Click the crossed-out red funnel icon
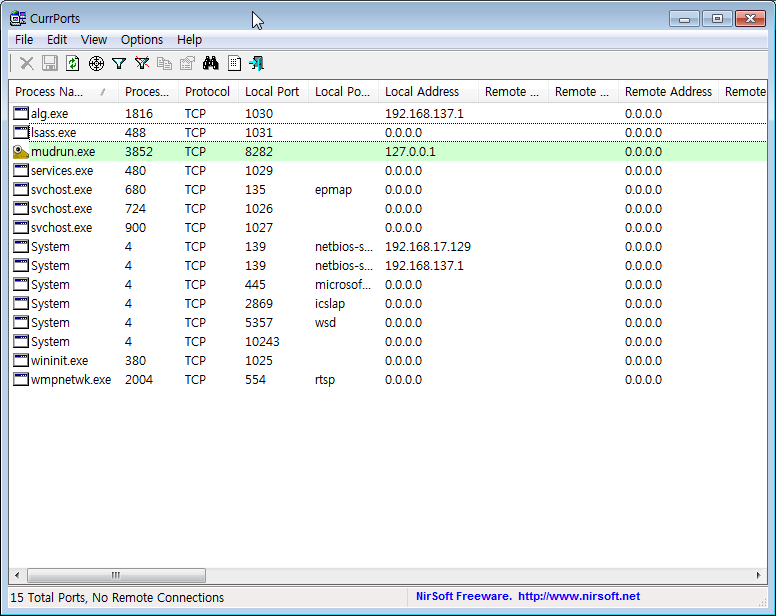776x616 pixels. [x=142, y=63]
